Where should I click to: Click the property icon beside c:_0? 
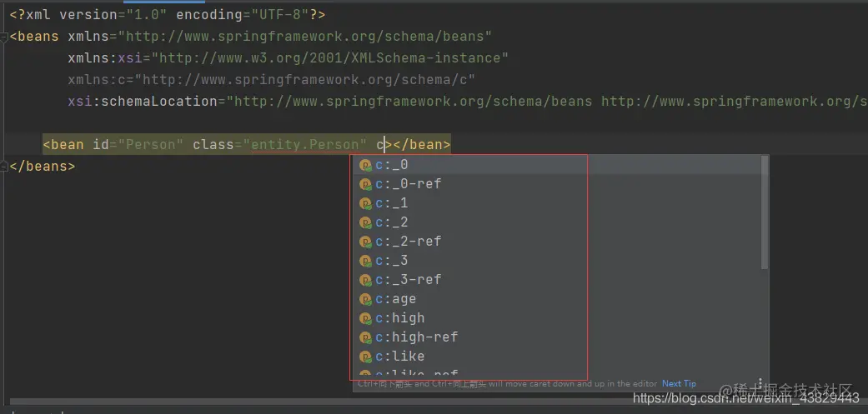[x=365, y=165]
